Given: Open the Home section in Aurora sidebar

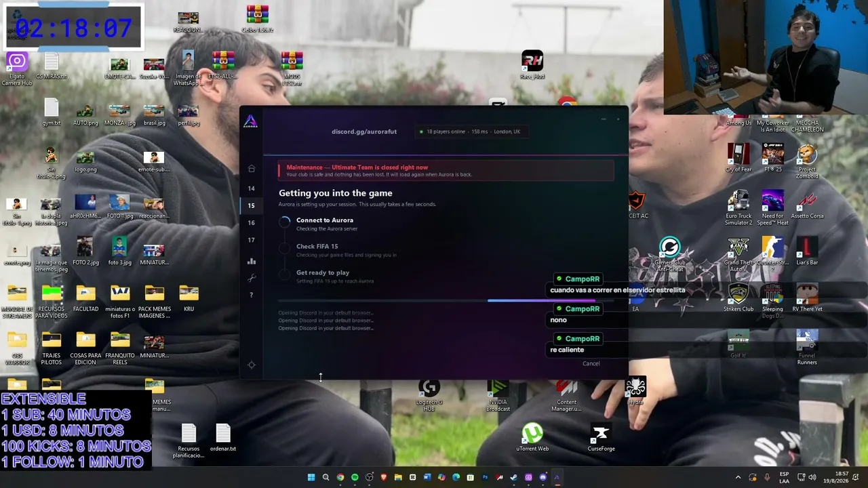Looking at the screenshot, I should (251, 169).
